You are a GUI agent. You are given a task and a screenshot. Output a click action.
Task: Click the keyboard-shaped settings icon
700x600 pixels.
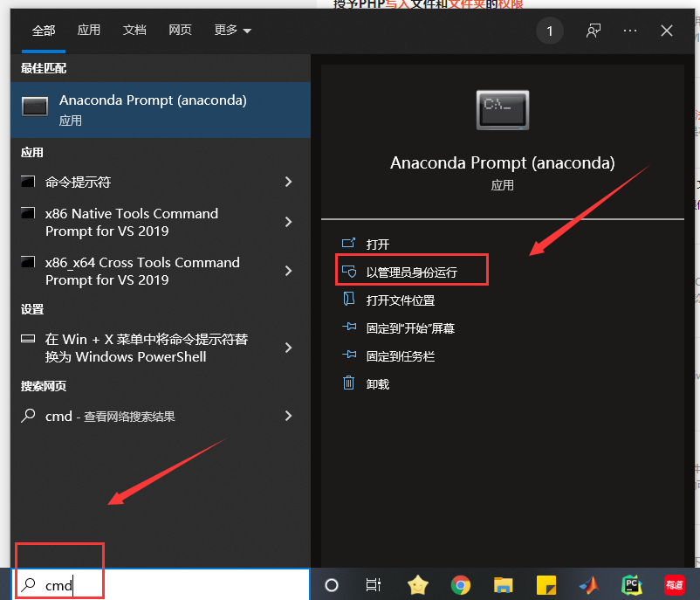point(28,338)
